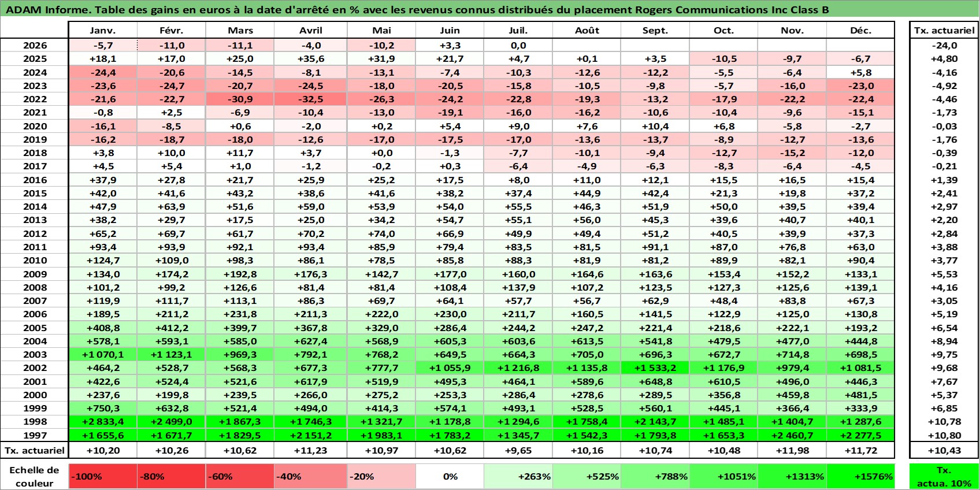Select the 2003 row label
Screen dimensions: 980x490
point(35,354)
